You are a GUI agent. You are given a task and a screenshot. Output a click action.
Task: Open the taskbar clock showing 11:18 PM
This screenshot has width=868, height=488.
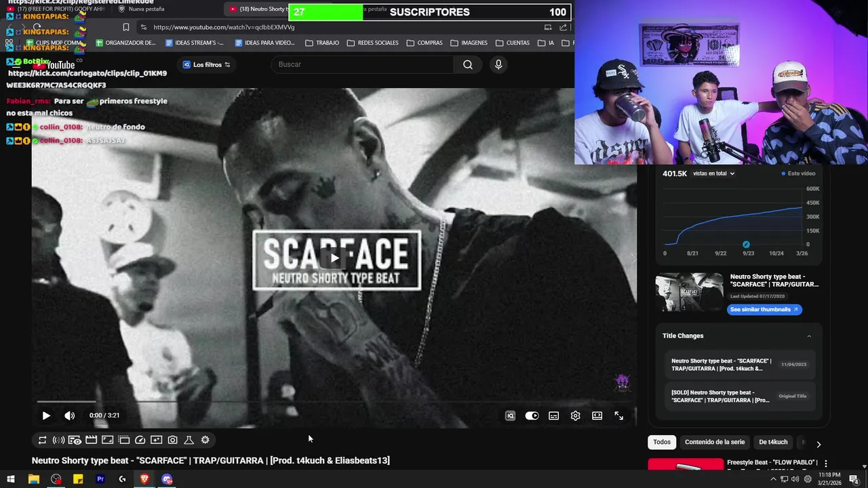tap(829, 479)
